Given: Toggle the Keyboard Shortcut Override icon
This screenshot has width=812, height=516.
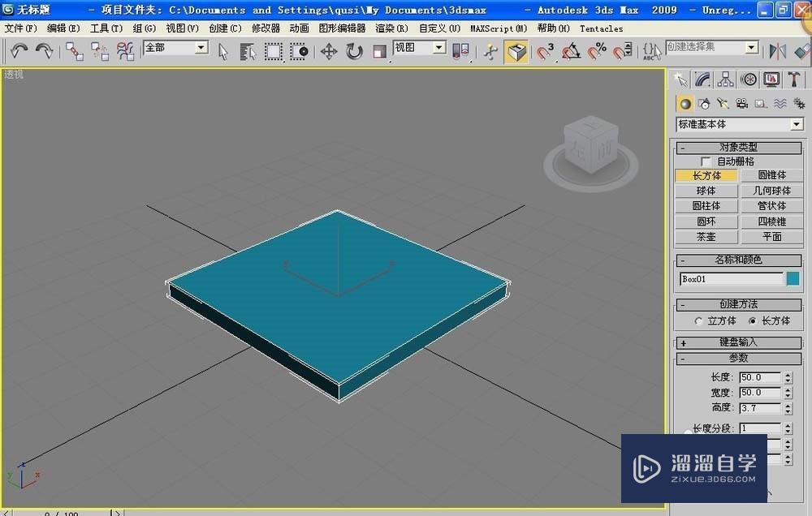Looking at the screenshot, I should pyautogui.click(x=516, y=51).
